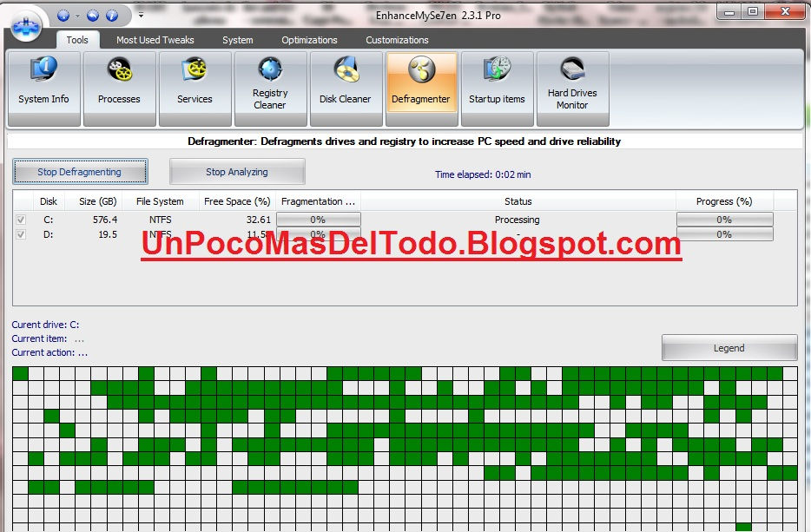Open the Disk Cleaner tool
Screen dimensions: 811x532
coord(346,89)
